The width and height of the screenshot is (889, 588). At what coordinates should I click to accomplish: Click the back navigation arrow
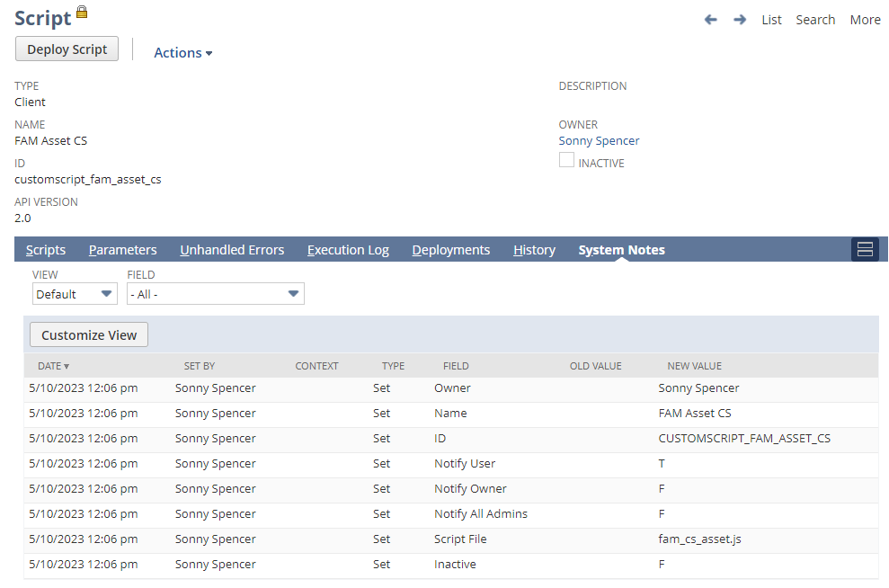click(x=710, y=19)
